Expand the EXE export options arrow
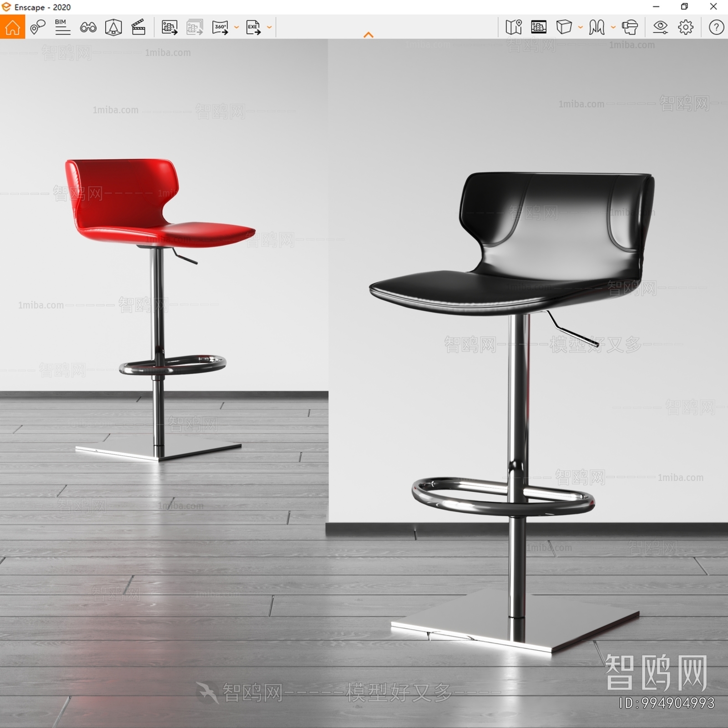This screenshot has width=728, height=728. [x=269, y=27]
